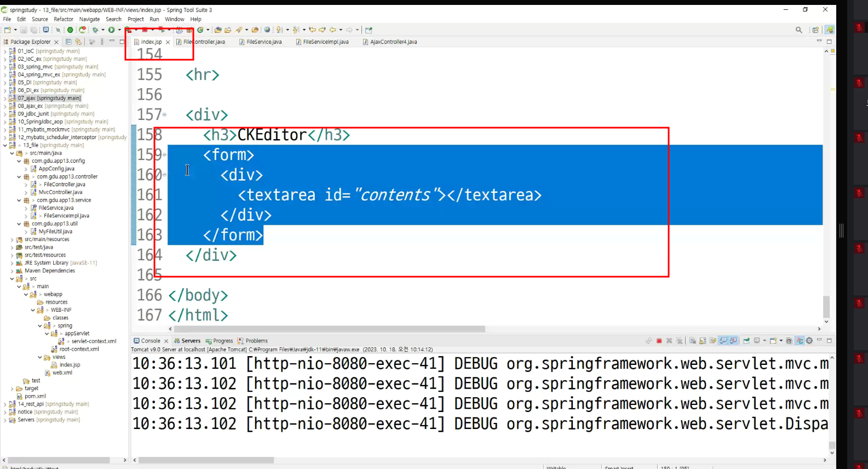Expand the Maven Dependencies node
The width and height of the screenshot is (868, 469).
click(x=12, y=271)
